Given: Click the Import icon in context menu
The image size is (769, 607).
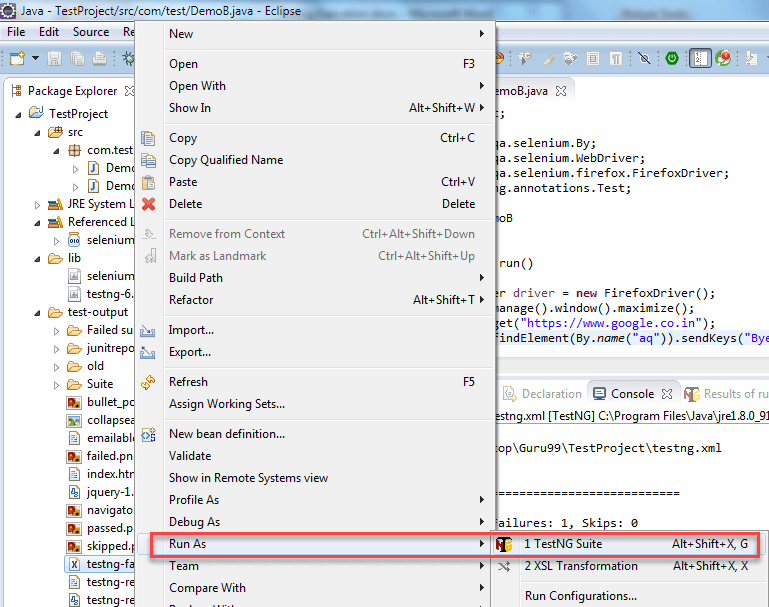Looking at the screenshot, I should coord(149,330).
